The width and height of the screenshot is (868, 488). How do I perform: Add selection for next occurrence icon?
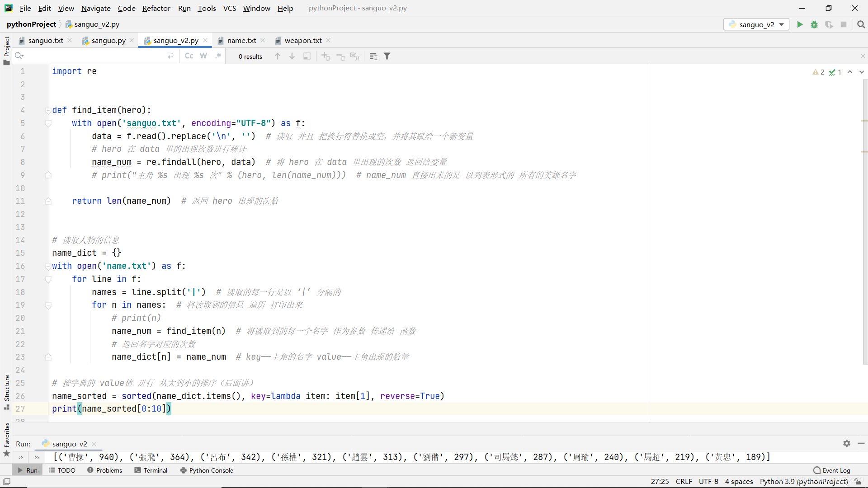(x=325, y=56)
